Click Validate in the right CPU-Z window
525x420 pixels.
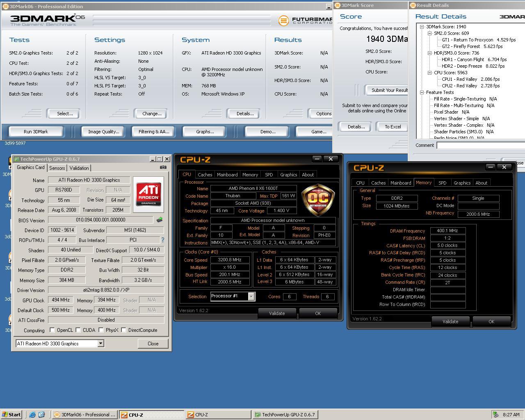pos(450,322)
